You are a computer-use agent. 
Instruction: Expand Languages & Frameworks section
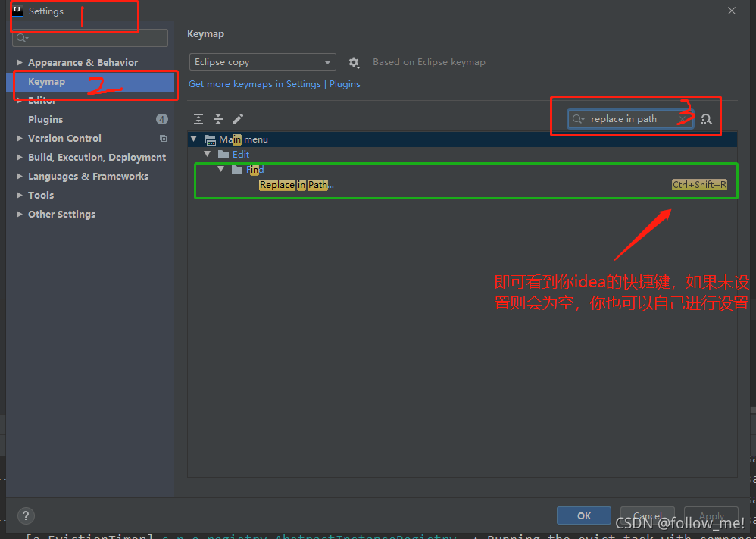point(19,176)
